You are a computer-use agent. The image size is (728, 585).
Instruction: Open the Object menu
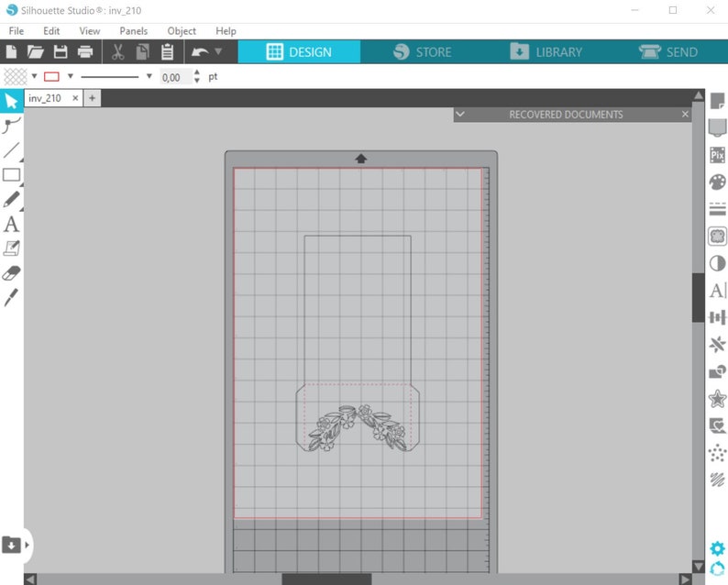tap(182, 30)
